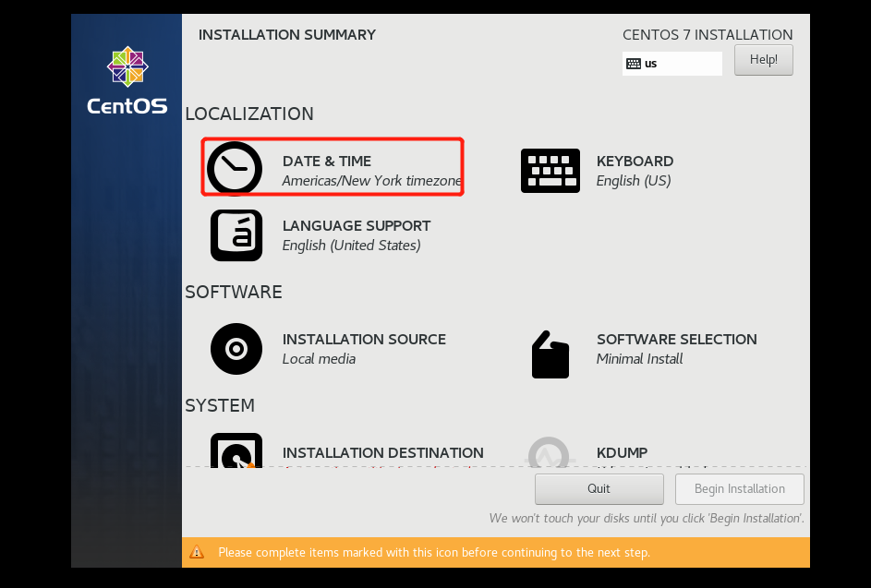Open LANGUAGE SUPPORT label

[x=357, y=225]
